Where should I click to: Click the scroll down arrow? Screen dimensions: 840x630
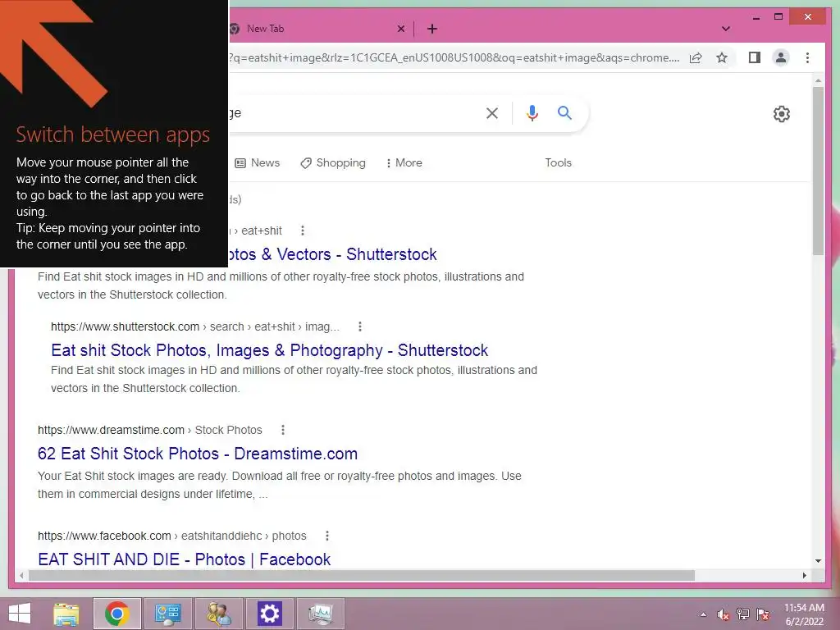(x=818, y=561)
